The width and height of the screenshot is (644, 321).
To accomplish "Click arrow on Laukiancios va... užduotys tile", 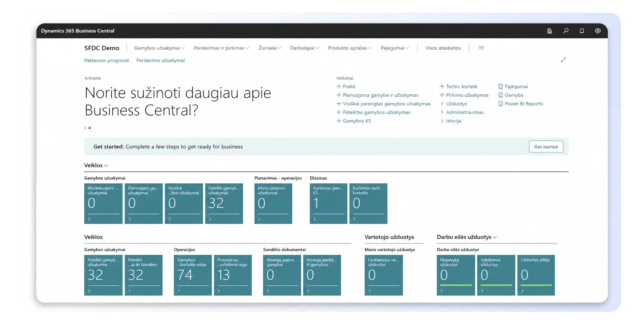I will (x=370, y=291).
